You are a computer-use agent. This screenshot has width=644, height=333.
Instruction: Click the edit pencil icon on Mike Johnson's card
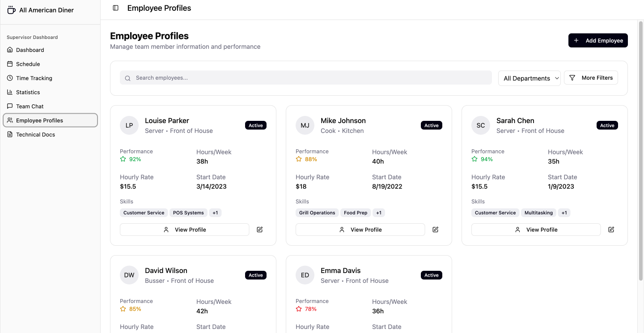pos(435,229)
